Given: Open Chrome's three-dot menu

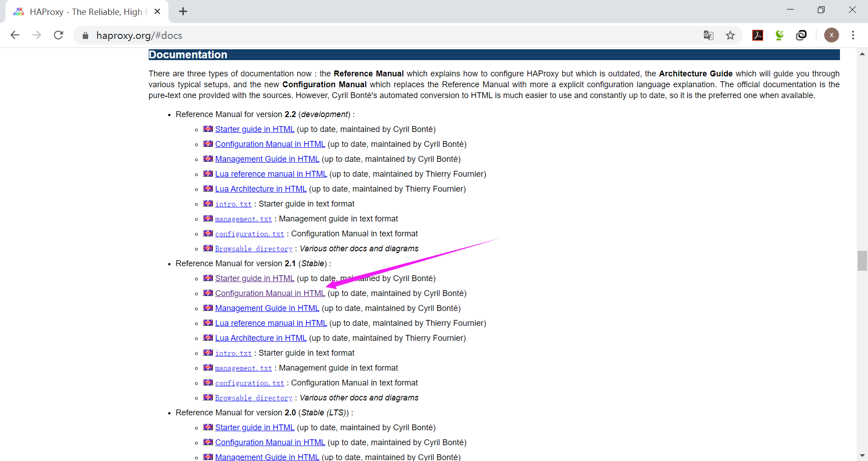Looking at the screenshot, I should coord(853,35).
